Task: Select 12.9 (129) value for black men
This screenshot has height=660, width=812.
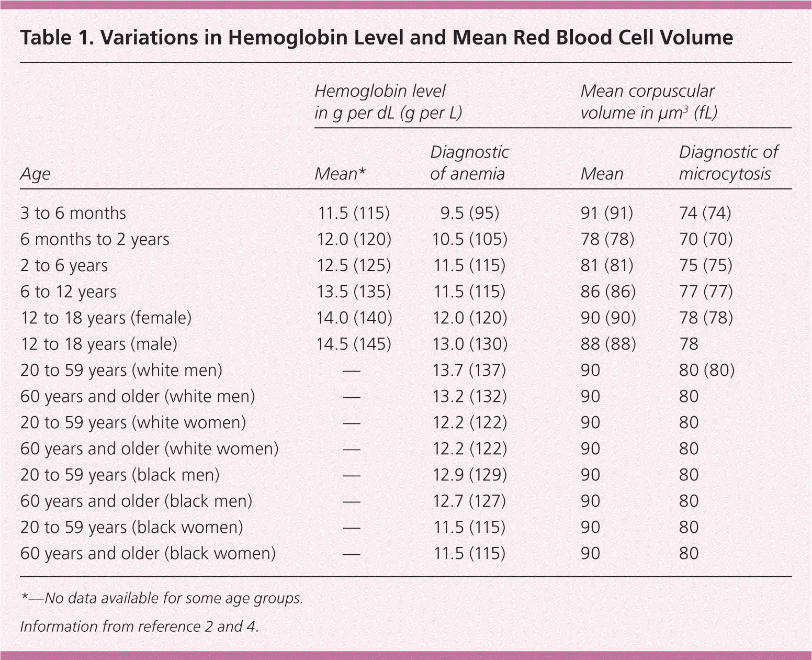Action: 469,475
